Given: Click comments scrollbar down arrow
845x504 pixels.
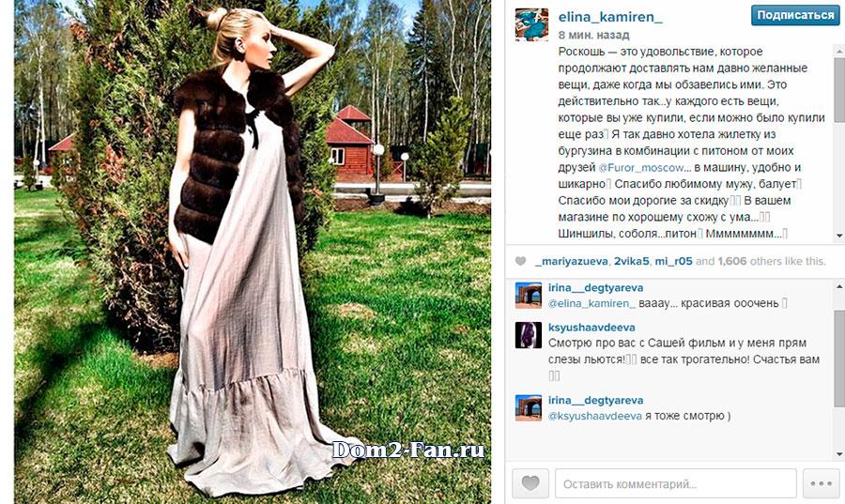Looking at the screenshot, I should click(x=839, y=455).
